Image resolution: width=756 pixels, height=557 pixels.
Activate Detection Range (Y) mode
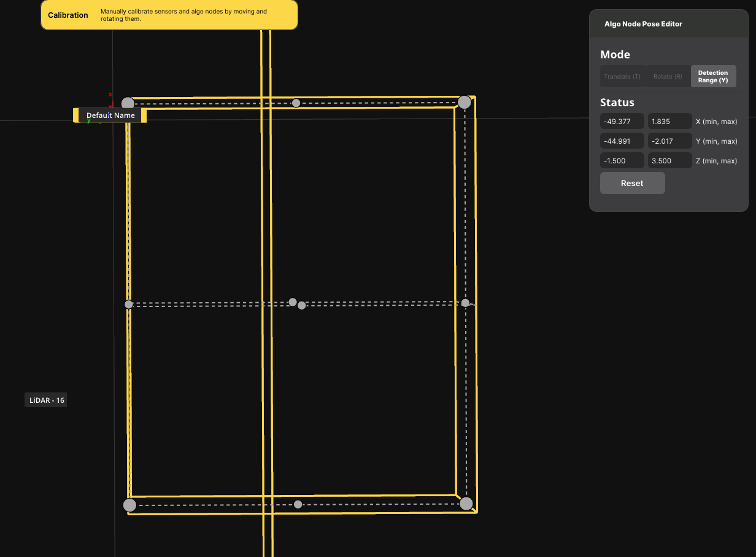point(713,77)
